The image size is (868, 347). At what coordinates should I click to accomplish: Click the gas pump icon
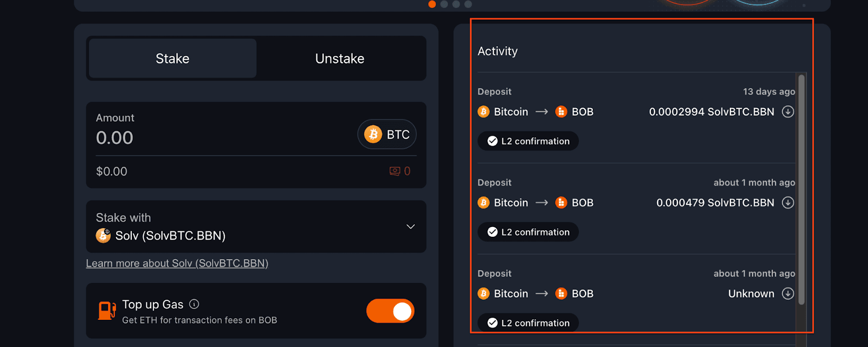click(107, 311)
